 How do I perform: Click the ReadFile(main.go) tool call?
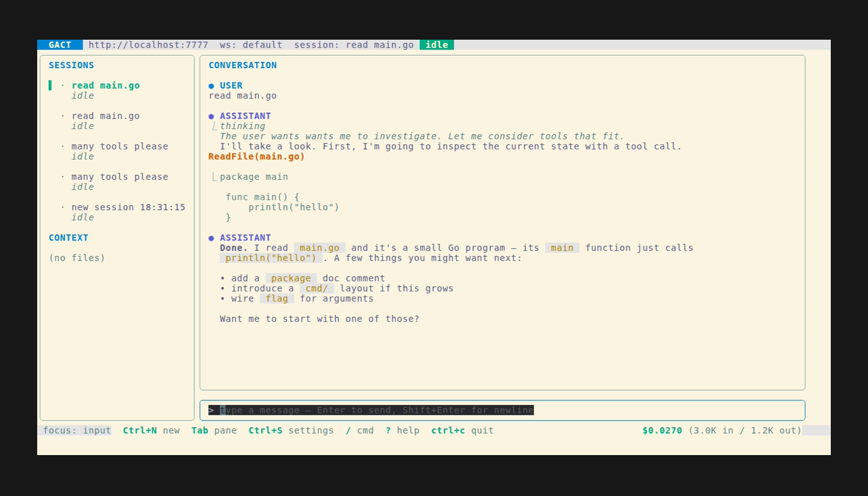257,156
